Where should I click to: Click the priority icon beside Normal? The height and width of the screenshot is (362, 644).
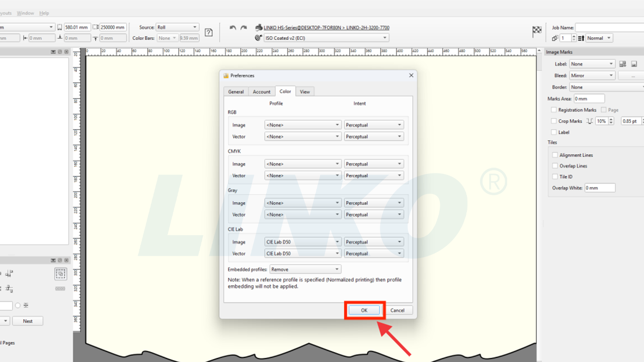(x=581, y=38)
